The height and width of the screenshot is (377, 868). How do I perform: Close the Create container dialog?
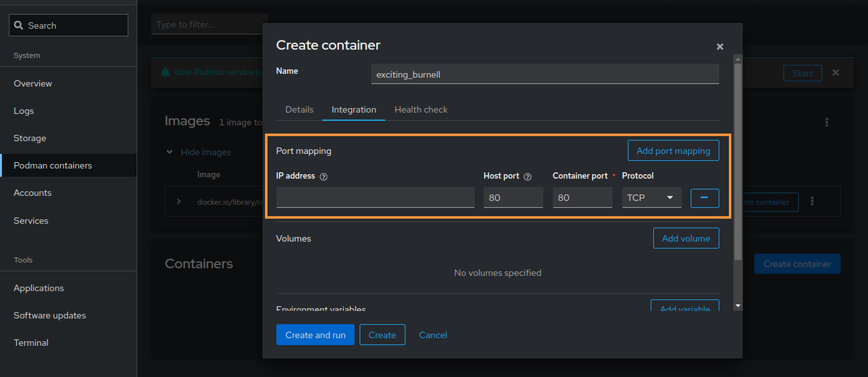719,47
